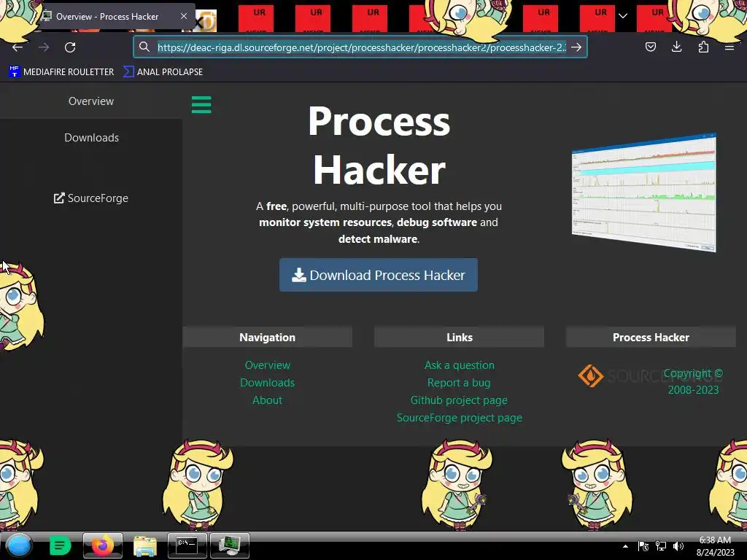Click Overview under the Navigation footer
The width and height of the screenshot is (747, 560).
pyautogui.click(x=267, y=365)
